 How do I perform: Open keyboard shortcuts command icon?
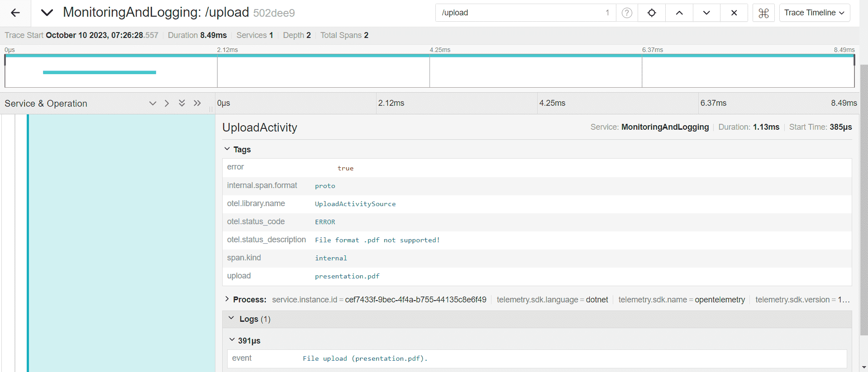pos(763,13)
